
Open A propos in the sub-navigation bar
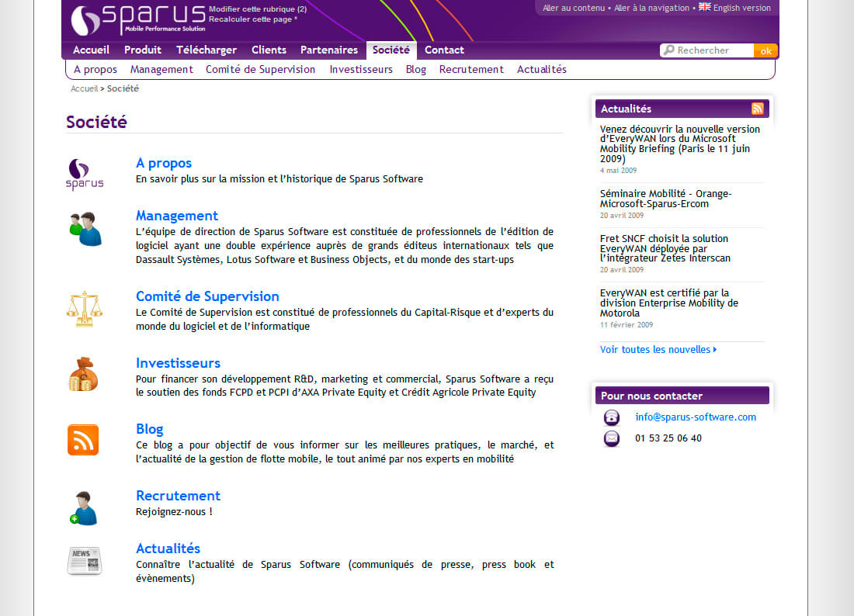click(95, 70)
